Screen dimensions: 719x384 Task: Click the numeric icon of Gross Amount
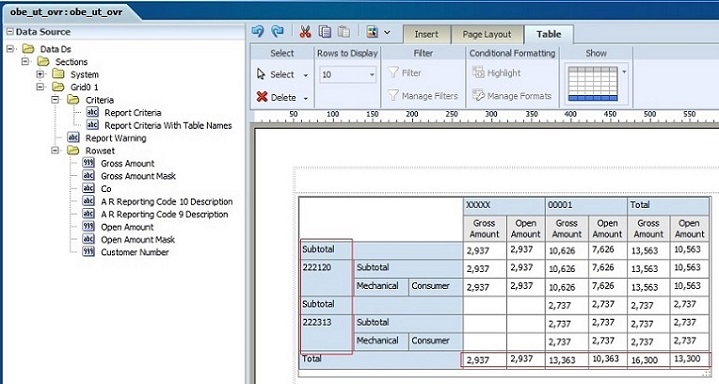88,163
